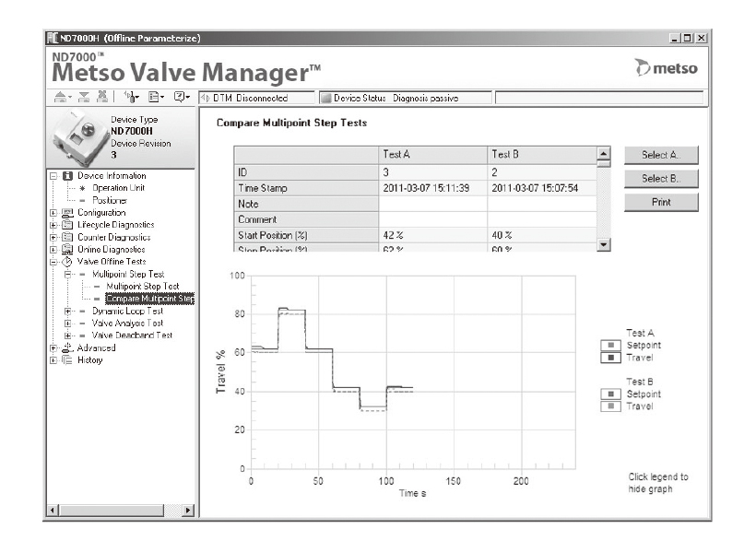756x553 pixels.
Task: Expand the Counter Diagnostics tree node
Action: coord(53,237)
